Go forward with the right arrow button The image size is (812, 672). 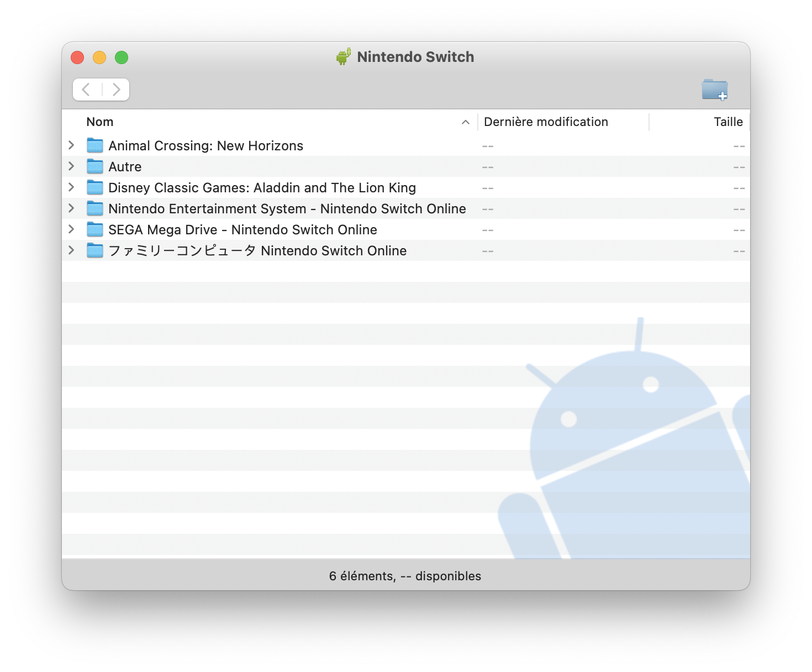[x=116, y=90]
